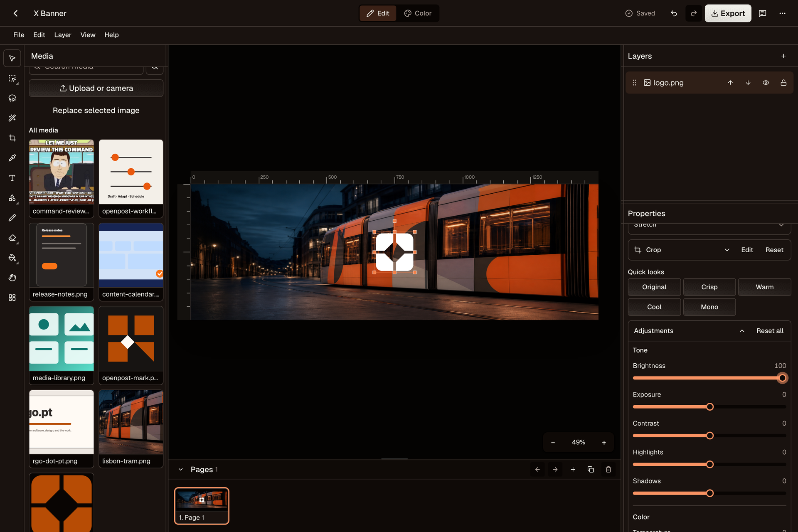The height and width of the screenshot is (532, 798).
Task: Click the Exposure slider handle
Action: [x=710, y=407]
